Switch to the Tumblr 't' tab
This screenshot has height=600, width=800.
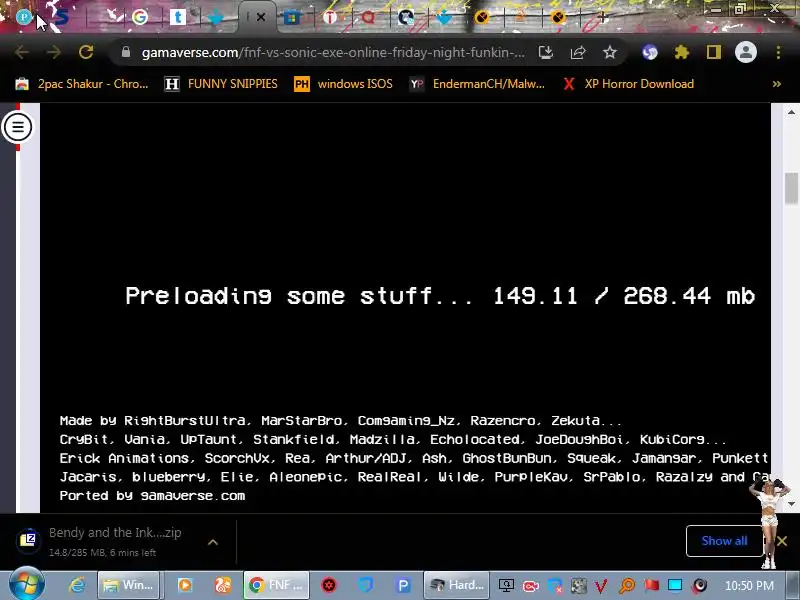pos(178,17)
